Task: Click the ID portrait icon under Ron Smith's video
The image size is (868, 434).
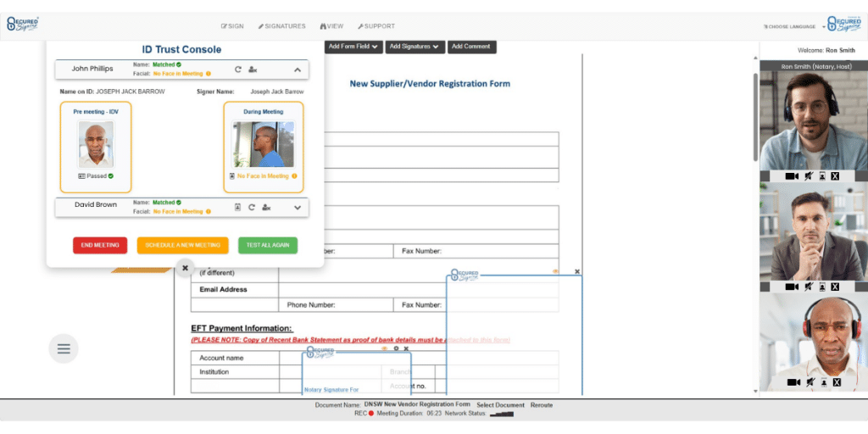Action: tap(822, 176)
